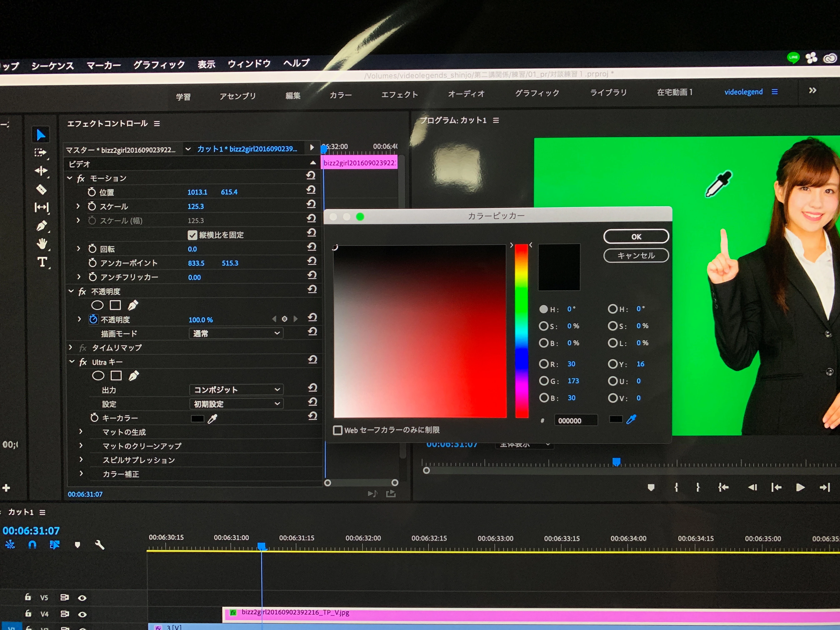Screen dimensions: 840x630
Task: Expand the マットの生成 section
Action: 81,431
